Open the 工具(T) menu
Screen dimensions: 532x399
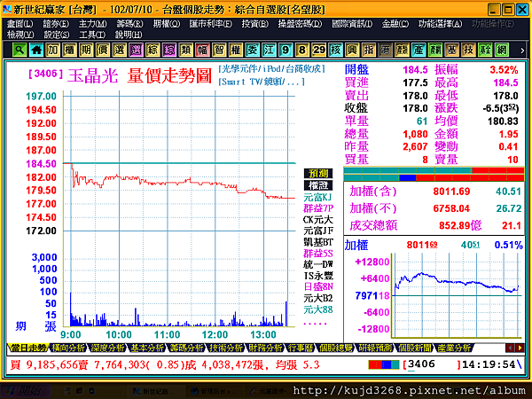[92, 35]
